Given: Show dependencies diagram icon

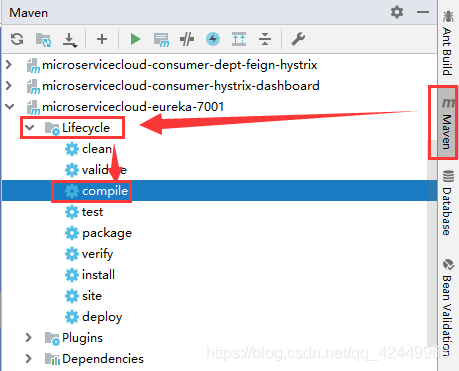Looking at the screenshot, I should pos(239,39).
